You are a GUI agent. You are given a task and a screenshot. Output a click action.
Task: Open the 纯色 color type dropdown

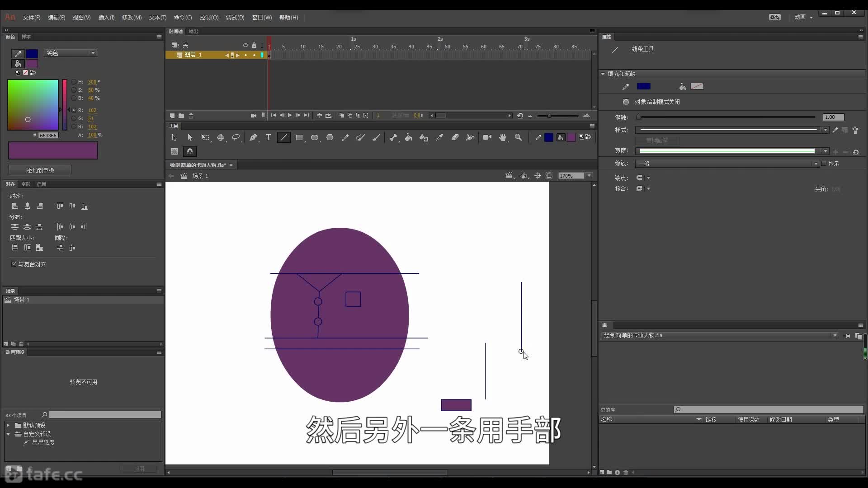coord(71,53)
